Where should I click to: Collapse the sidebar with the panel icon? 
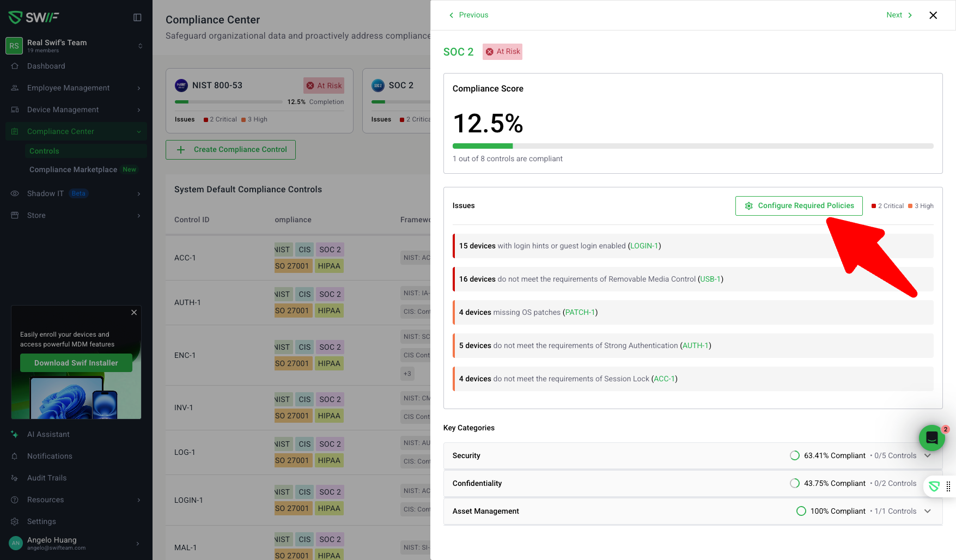coord(137,17)
